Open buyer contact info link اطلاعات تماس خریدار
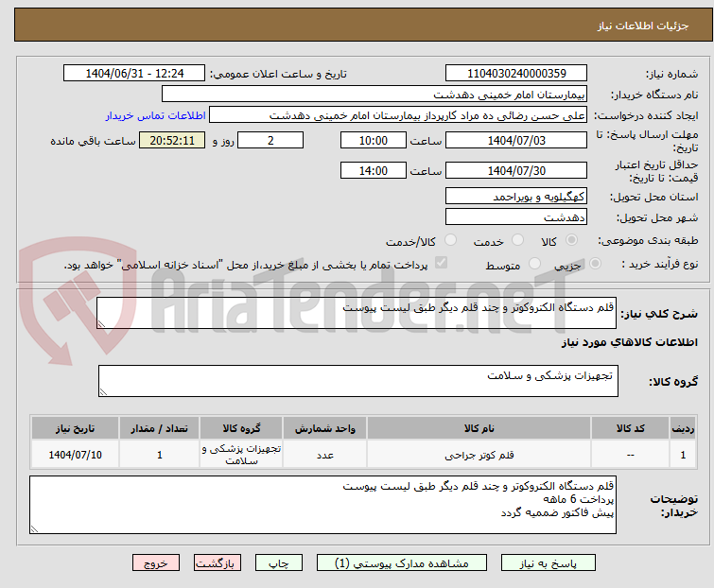Screen dimensions: 714x588 [x=156, y=115]
